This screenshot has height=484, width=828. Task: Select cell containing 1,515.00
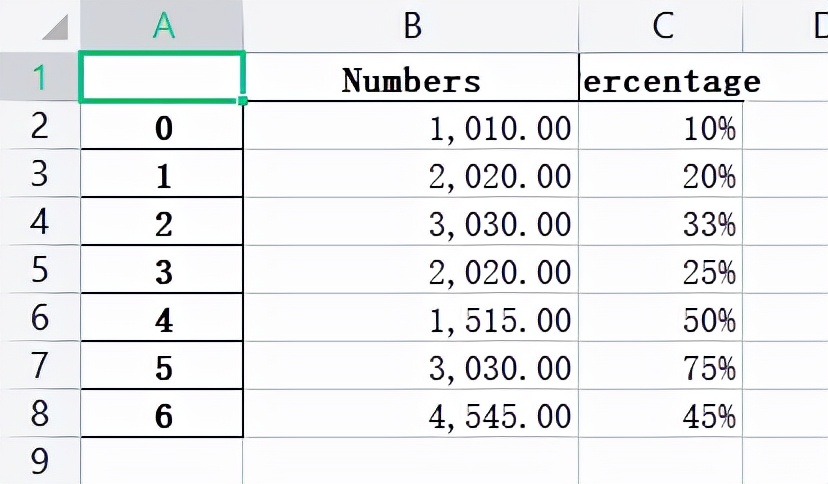pos(411,317)
